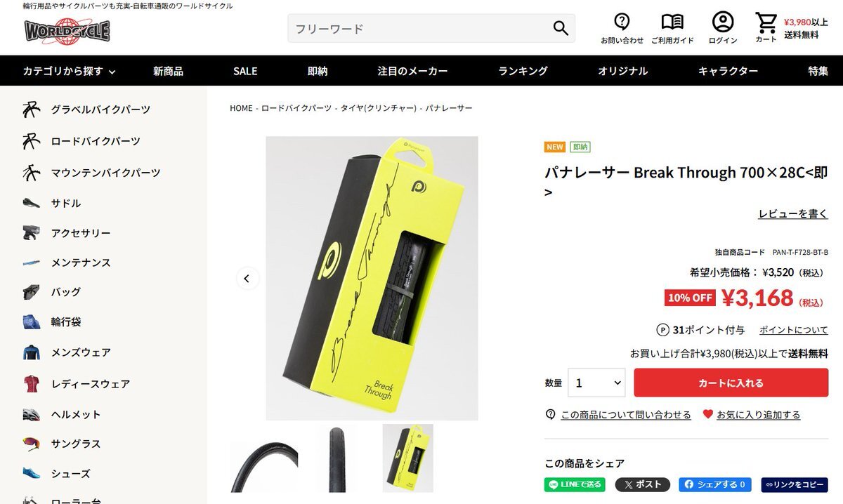Expand カテゴリから探す dropdown menu
Image resolution: width=843 pixels, height=504 pixels.
click(x=69, y=71)
